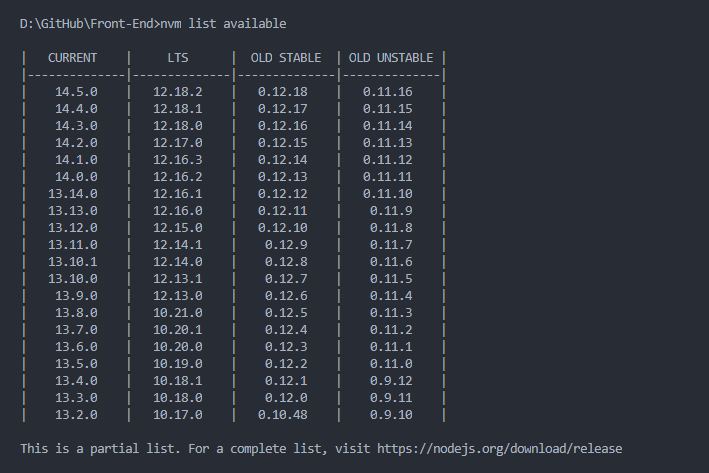Click the CURRENT column header
Viewport: 709px width, 473px height.
coord(72,58)
